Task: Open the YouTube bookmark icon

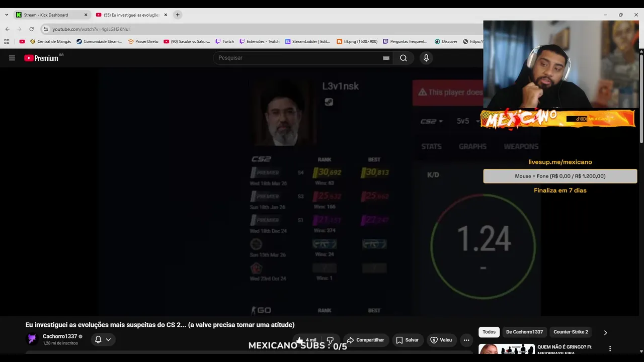Action: [22, 42]
